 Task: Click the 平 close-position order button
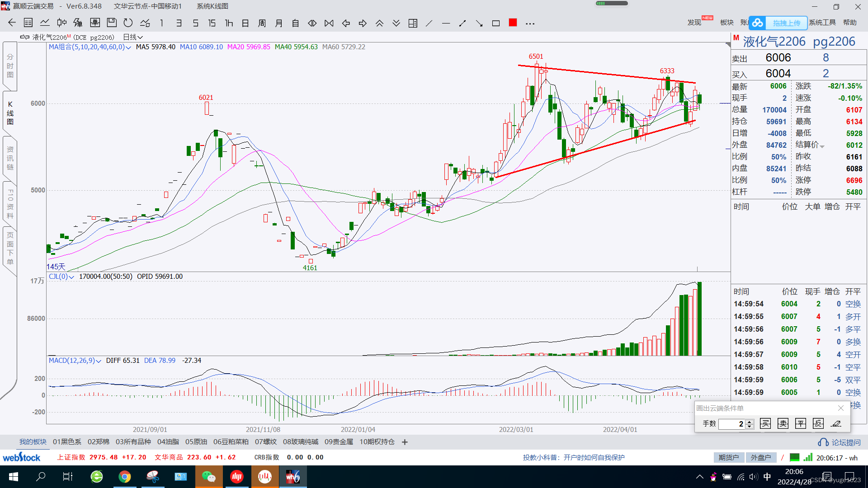coord(801,423)
